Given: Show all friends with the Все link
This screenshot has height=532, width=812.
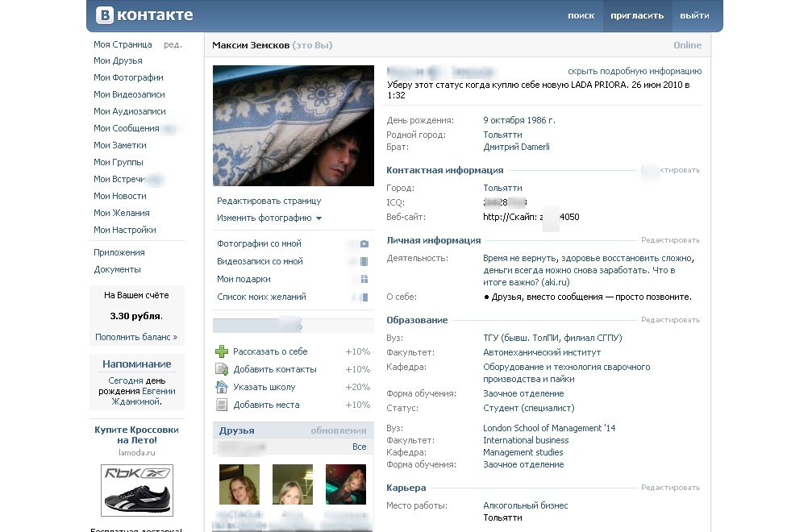Looking at the screenshot, I should click(359, 447).
